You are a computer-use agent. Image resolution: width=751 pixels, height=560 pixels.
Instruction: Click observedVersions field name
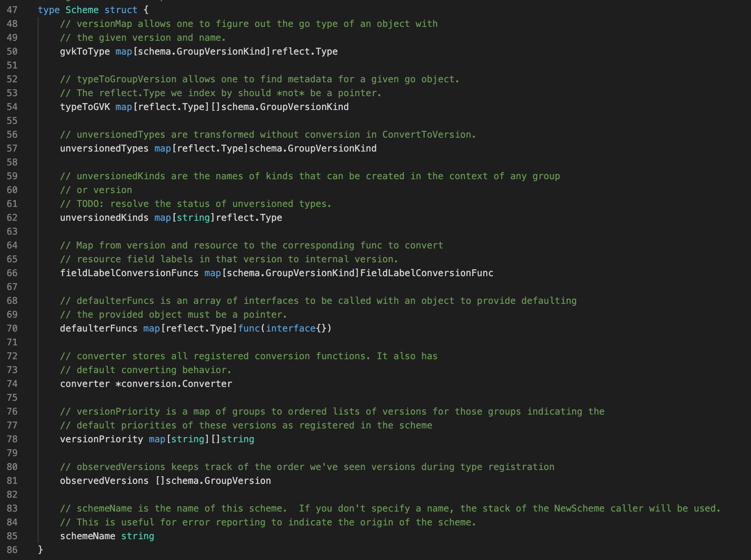104,481
